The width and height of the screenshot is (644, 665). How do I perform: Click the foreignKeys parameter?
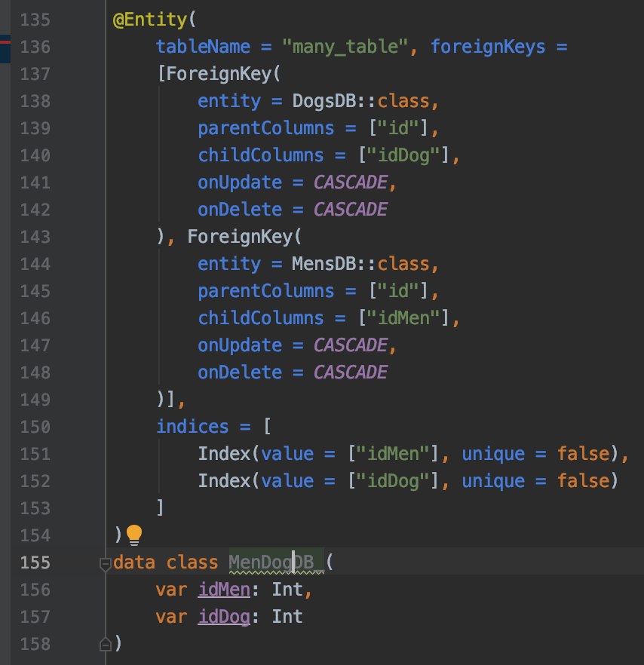point(488,47)
